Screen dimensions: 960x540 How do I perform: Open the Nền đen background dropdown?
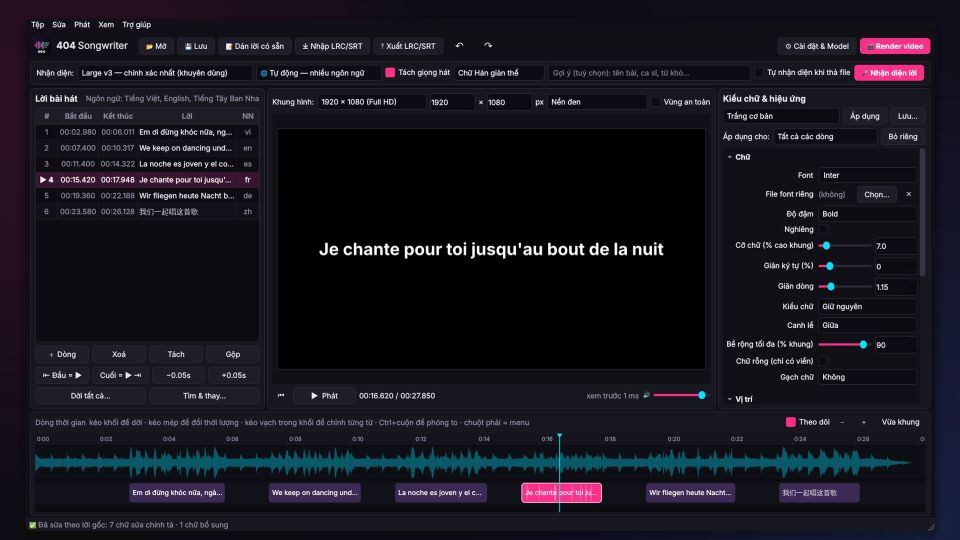point(596,102)
